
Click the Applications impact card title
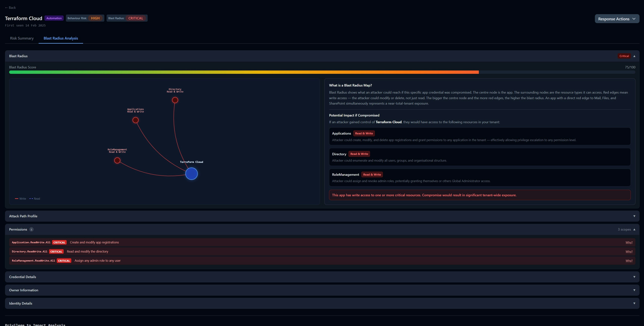click(x=341, y=133)
